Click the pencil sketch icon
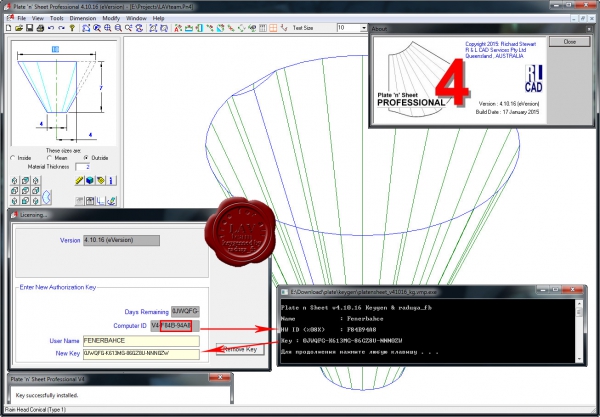This screenshot has width=600, height=417. [112, 201]
